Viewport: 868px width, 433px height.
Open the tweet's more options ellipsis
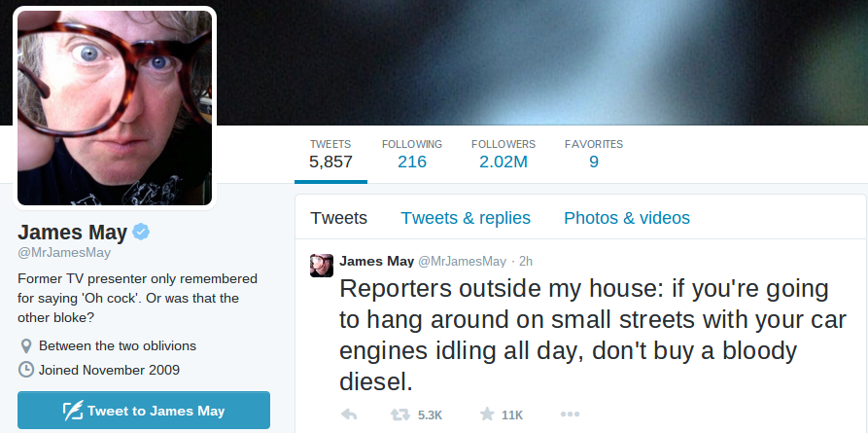click(x=570, y=415)
